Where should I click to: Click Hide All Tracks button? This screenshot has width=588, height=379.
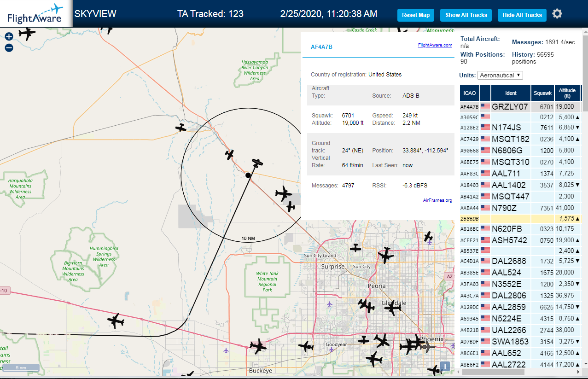click(x=522, y=15)
